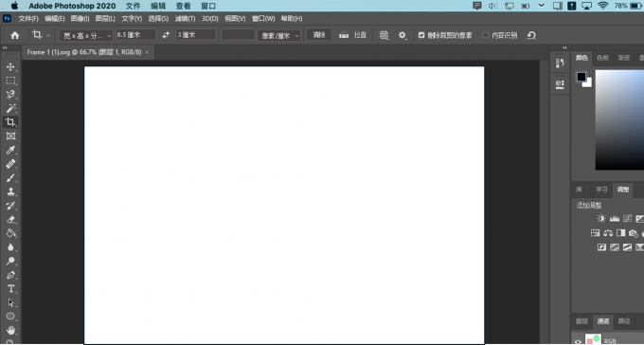Pick the Brush tool

click(10, 178)
